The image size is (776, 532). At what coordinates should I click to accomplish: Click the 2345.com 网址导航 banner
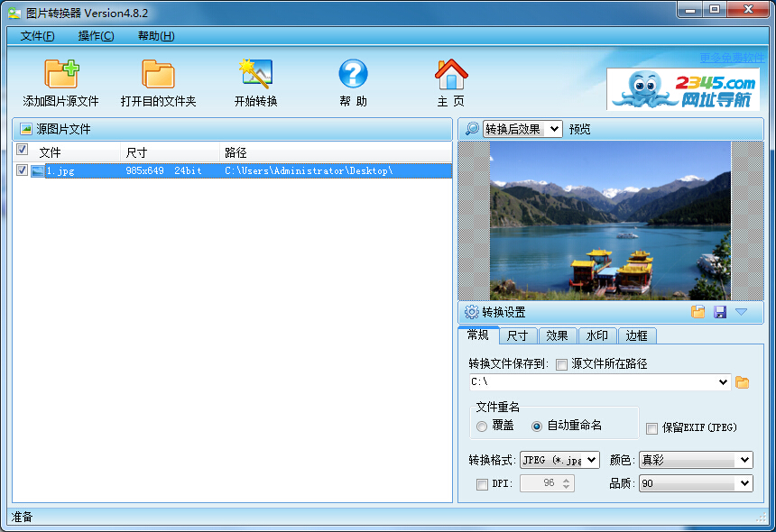(682, 88)
